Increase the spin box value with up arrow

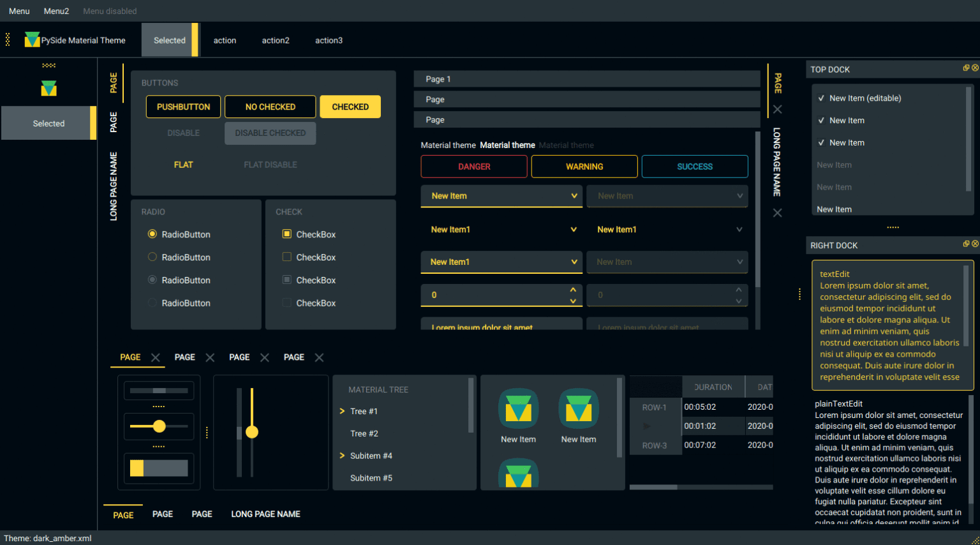573,290
